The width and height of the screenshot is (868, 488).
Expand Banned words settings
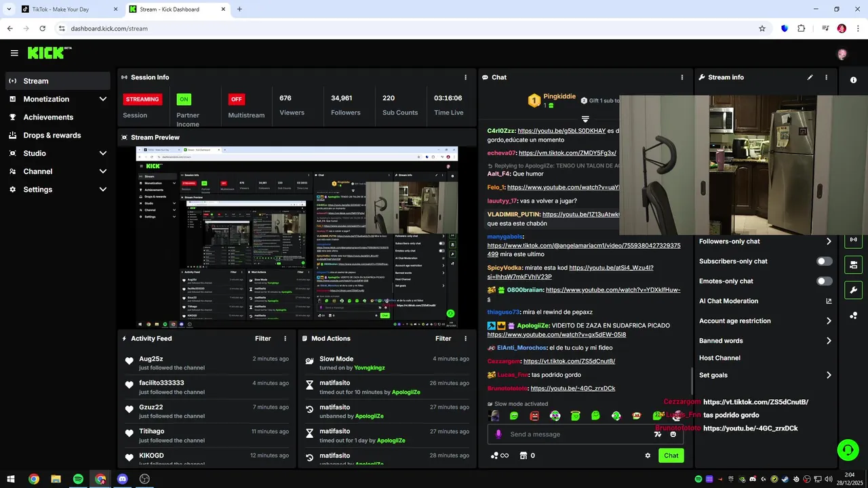pos(828,341)
